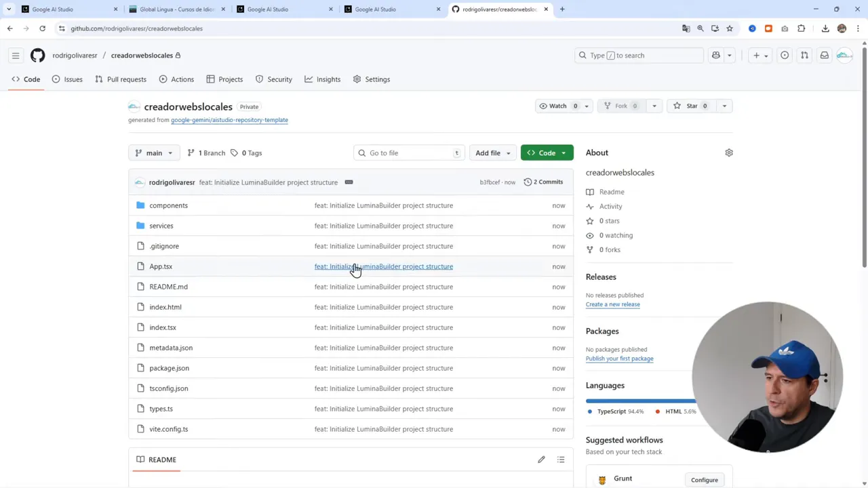This screenshot has height=488, width=868.
Task: Click Configure on the Grunt workflow
Action: coord(704,479)
